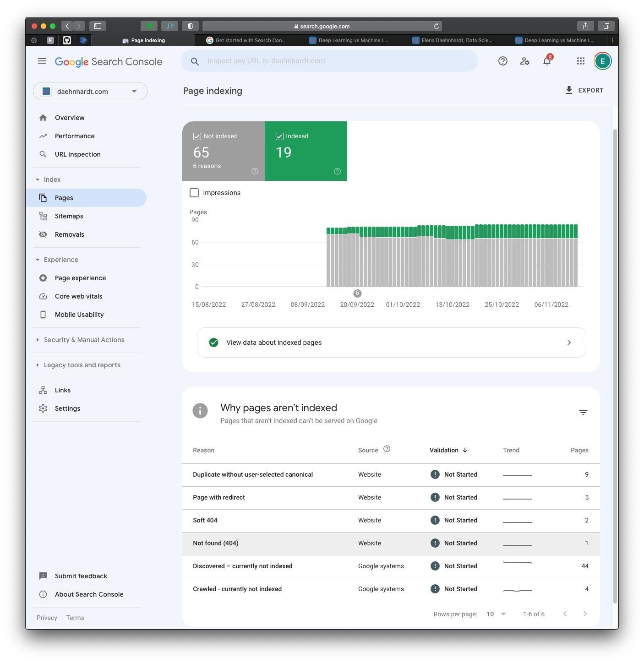Open the hamburger main menu
644x663 pixels.
tap(42, 61)
